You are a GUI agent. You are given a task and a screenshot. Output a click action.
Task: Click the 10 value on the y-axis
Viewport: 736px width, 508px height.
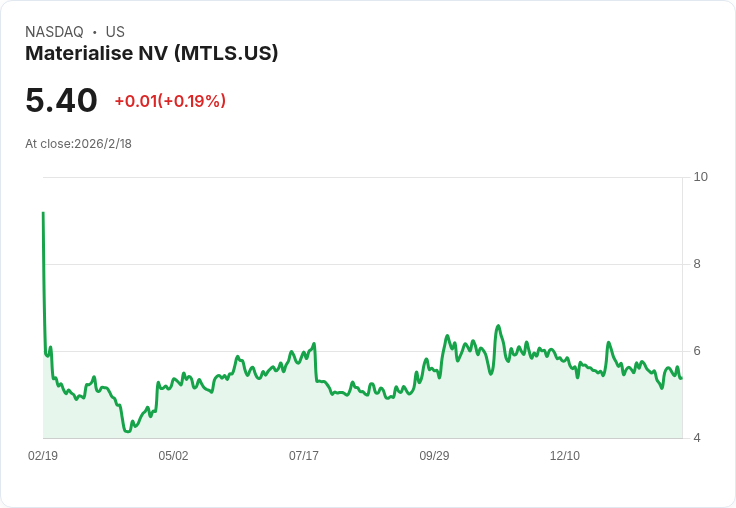tap(700, 177)
